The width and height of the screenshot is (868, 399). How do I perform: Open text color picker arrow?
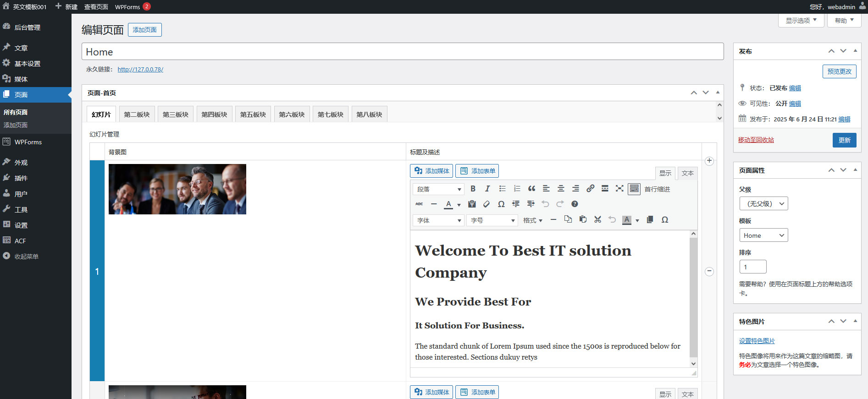pyautogui.click(x=459, y=205)
